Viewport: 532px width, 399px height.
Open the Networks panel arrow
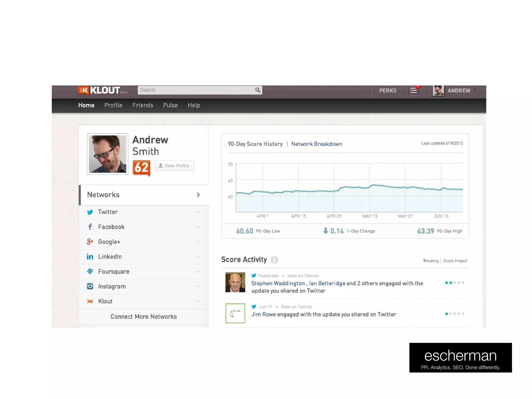(198, 195)
